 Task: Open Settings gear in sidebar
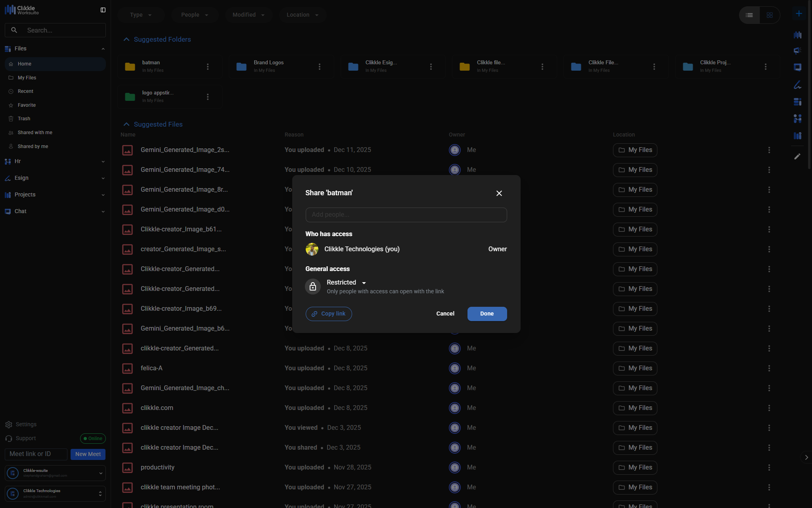tap(9, 425)
